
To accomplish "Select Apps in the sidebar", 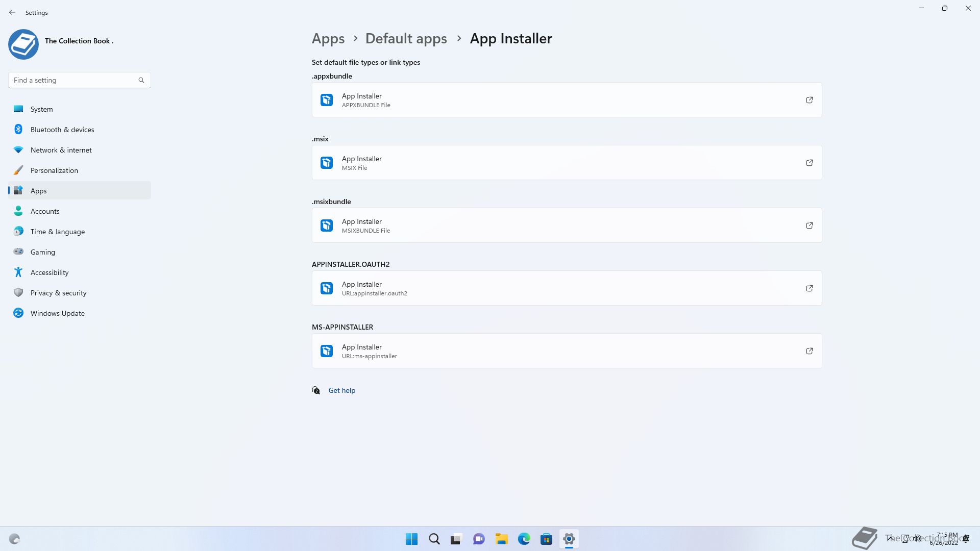I will pos(80,191).
